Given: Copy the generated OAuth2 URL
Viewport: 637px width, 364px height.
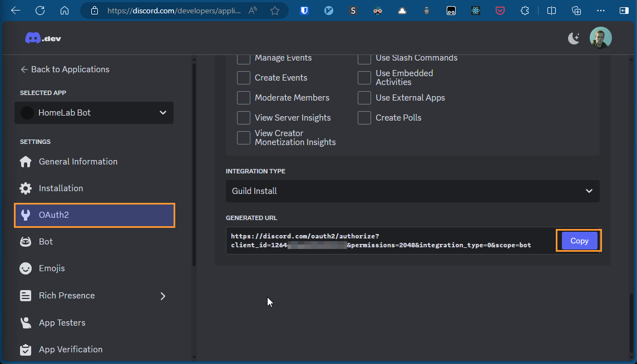Looking at the screenshot, I should (579, 241).
